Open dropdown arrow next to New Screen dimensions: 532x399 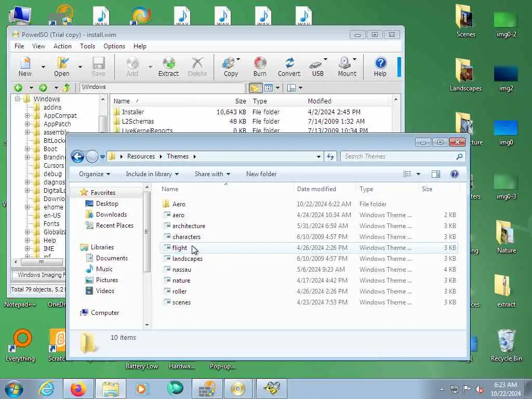coord(43,67)
